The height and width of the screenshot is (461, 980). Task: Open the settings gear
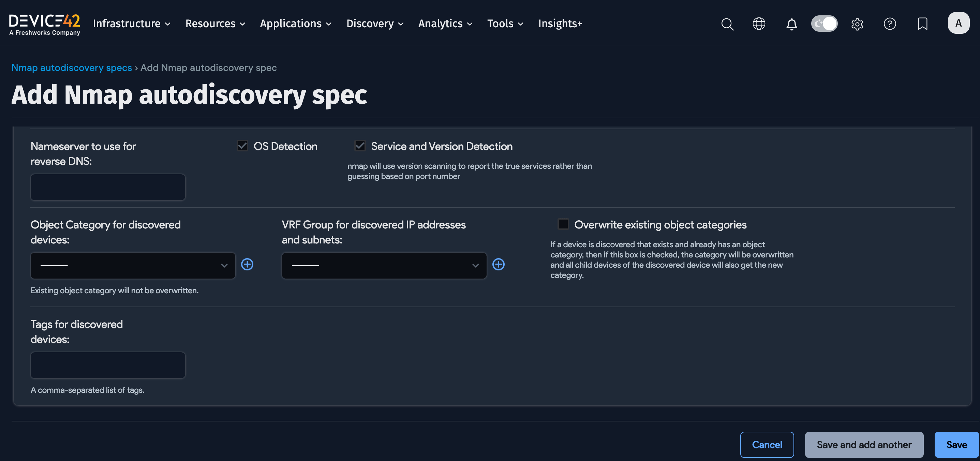tap(857, 24)
